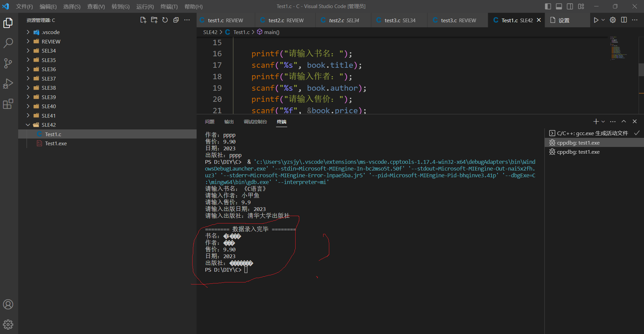Click line number 17 in the gutter

(x=217, y=65)
